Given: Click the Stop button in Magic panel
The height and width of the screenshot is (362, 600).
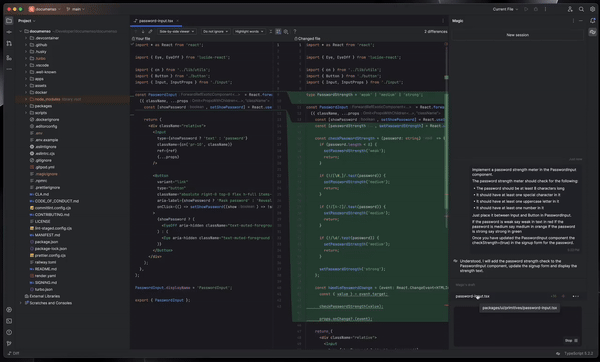Looking at the screenshot, I should (x=571, y=341).
